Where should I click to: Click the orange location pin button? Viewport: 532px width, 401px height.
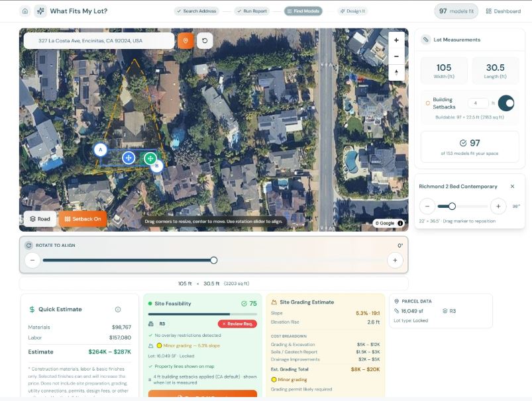(x=186, y=40)
